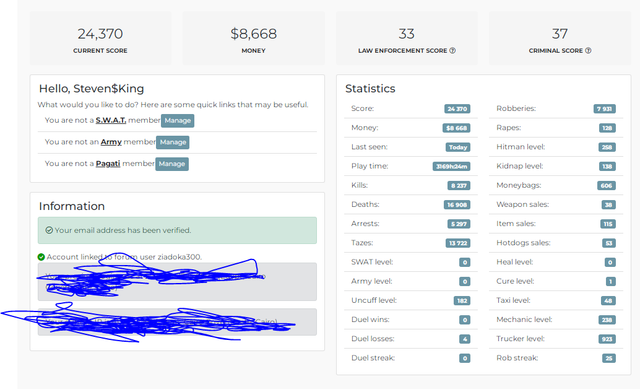The width and height of the screenshot is (640, 389).
Task: Manage S.W.A.T. membership
Action: tap(178, 120)
